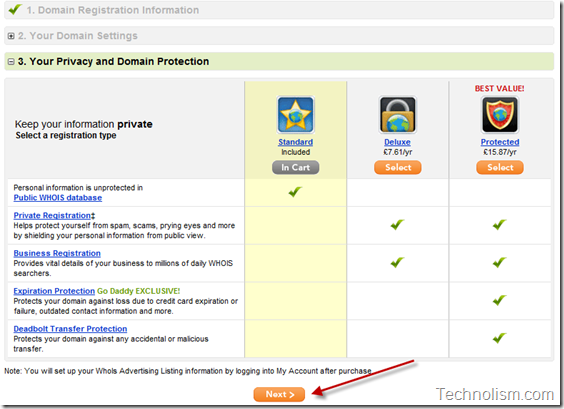Open Public WHOIS database link
Screen dimensions: 564x409
pyautogui.click(x=58, y=198)
